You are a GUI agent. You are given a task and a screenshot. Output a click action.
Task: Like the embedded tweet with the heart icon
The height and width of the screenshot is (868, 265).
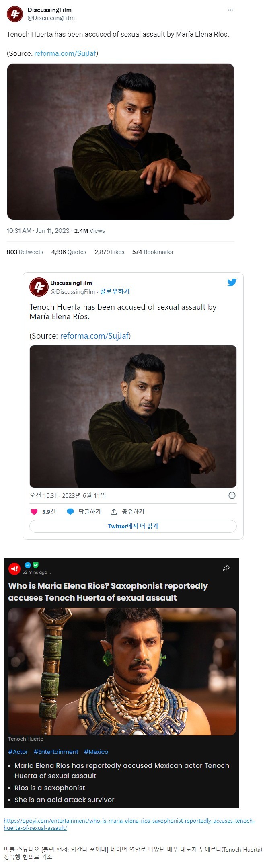(34, 512)
